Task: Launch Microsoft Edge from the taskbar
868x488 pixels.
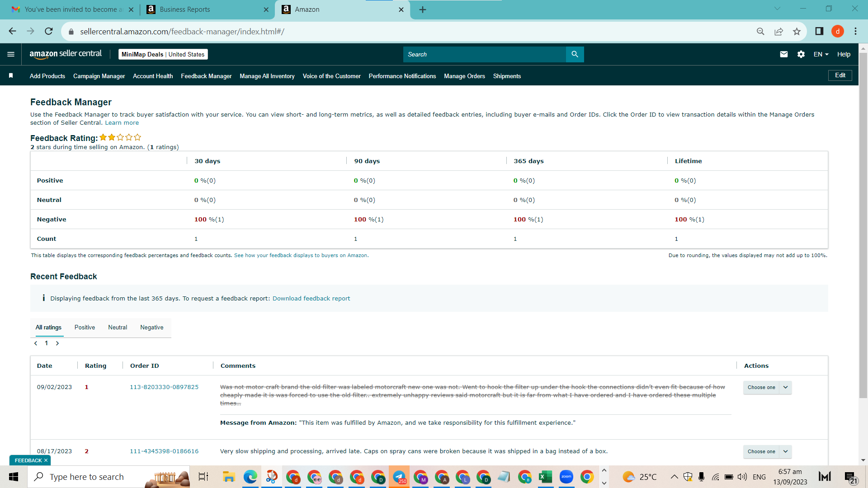Action: 250,477
